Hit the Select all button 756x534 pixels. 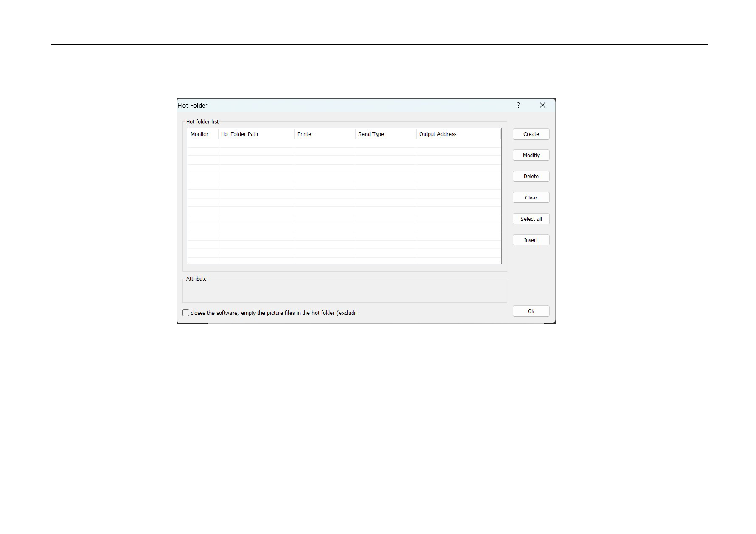pyautogui.click(x=531, y=219)
